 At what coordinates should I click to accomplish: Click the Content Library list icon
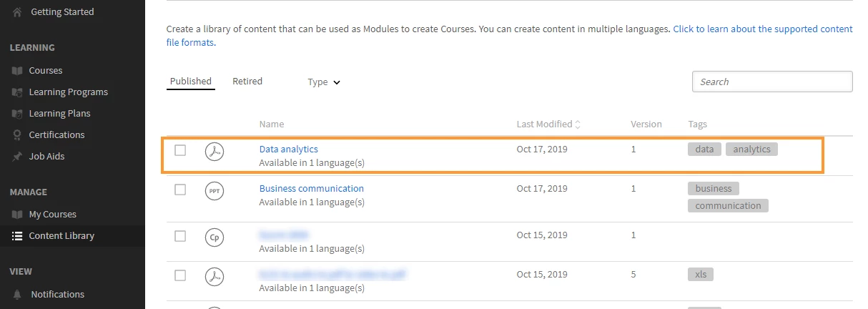coord(17,235)
